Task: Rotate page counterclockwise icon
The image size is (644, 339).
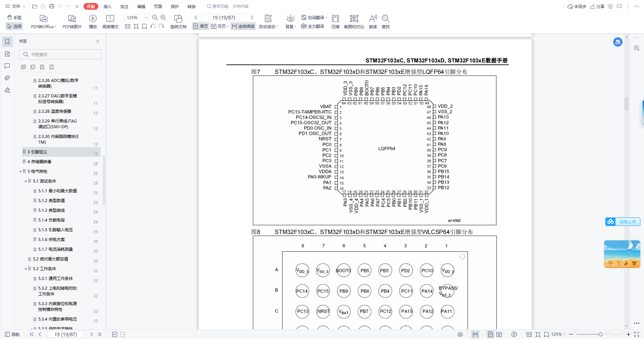Action: tap(153, 27)
